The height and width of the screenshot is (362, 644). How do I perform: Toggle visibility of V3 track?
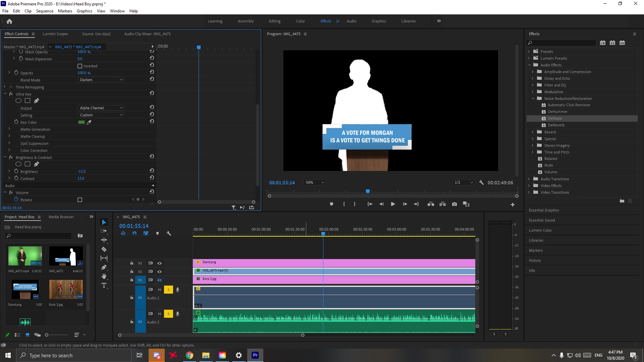(160, 263)
